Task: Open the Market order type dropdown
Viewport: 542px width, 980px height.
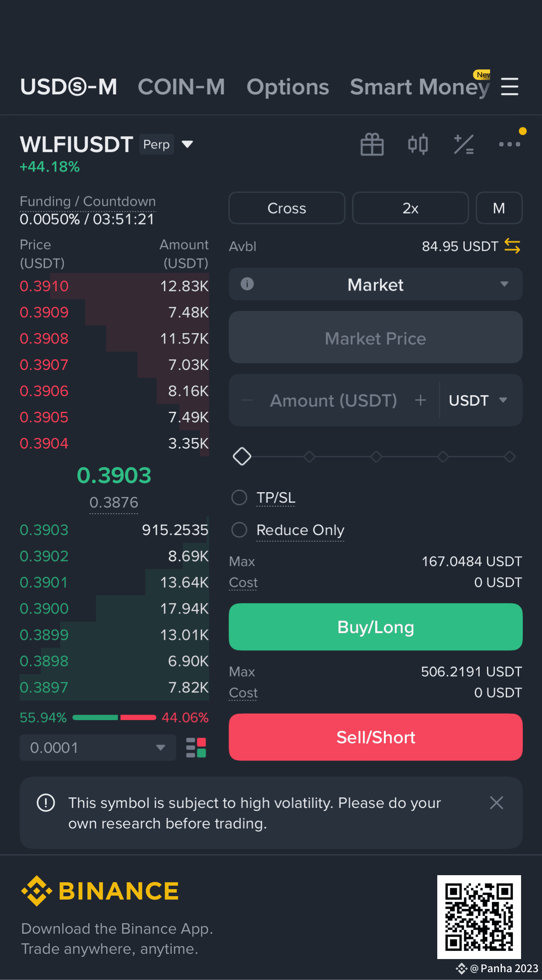Action: click(x=376, y=284)
